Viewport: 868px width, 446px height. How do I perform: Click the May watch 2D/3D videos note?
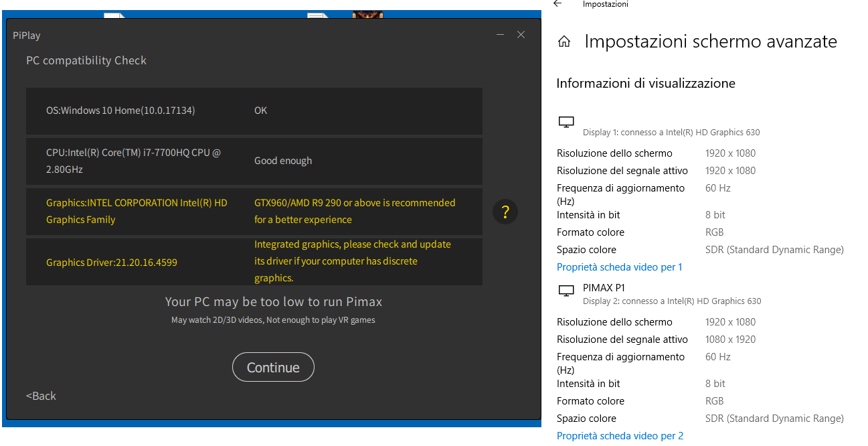(x=273, y=320)
